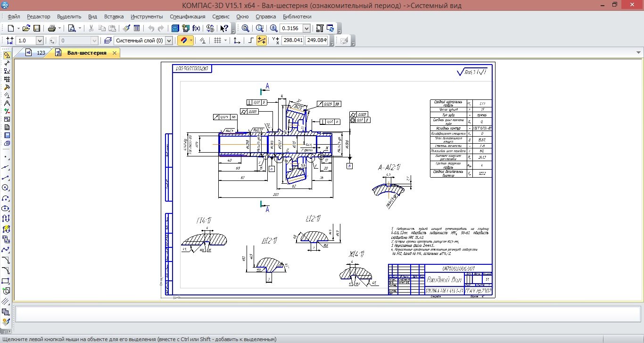The height and width of the screenshot is (343, 644).
Task: Click the Print icon in toolbar
Action: pos(52,28)
